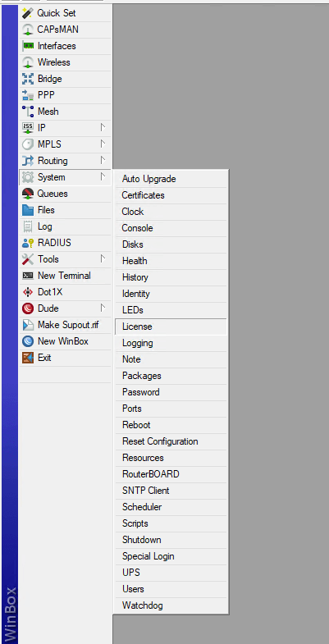
Task: Choose Password in System submenu
Action: click(171, 393)
